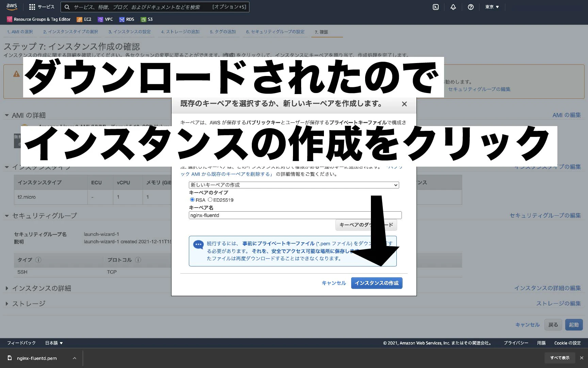Close the key pair dialog with X
The image size is (588, 368).
(404, 104)
